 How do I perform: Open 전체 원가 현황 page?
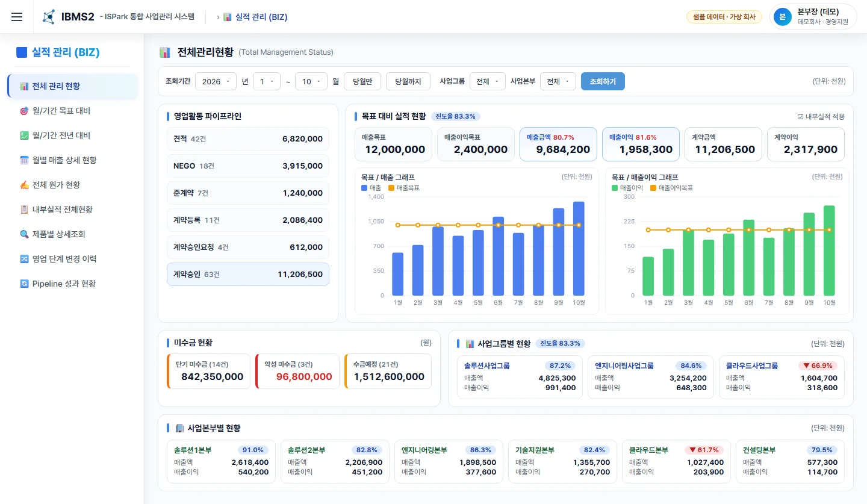pyautogui.click(x=73, y=185)
